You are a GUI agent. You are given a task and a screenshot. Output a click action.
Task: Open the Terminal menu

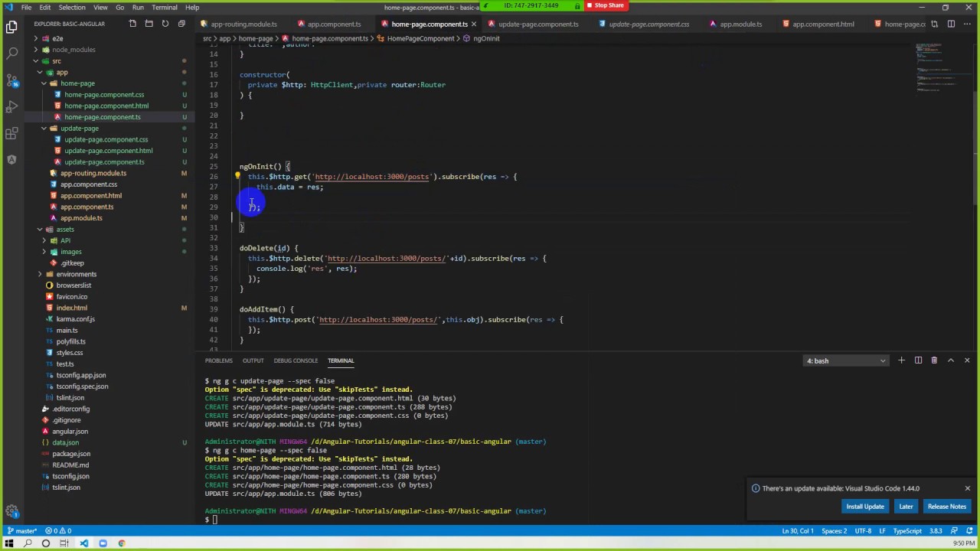164,7
